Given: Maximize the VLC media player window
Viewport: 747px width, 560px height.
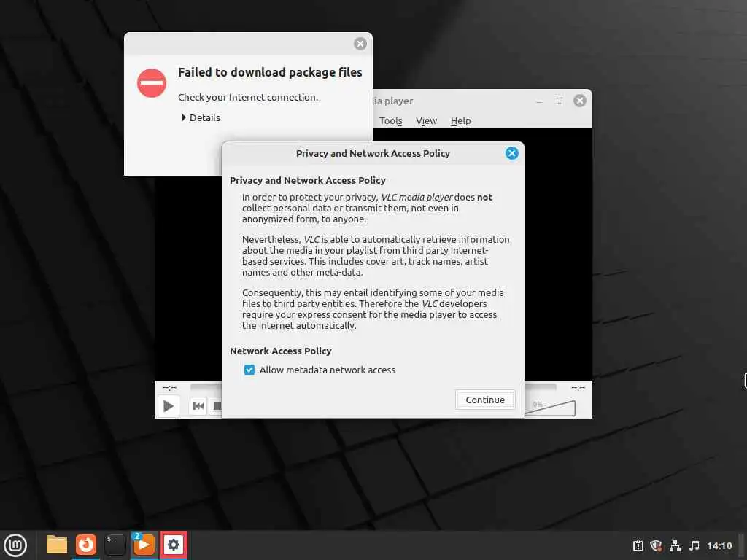Looking at the screenshot, I should pos(560,101).
